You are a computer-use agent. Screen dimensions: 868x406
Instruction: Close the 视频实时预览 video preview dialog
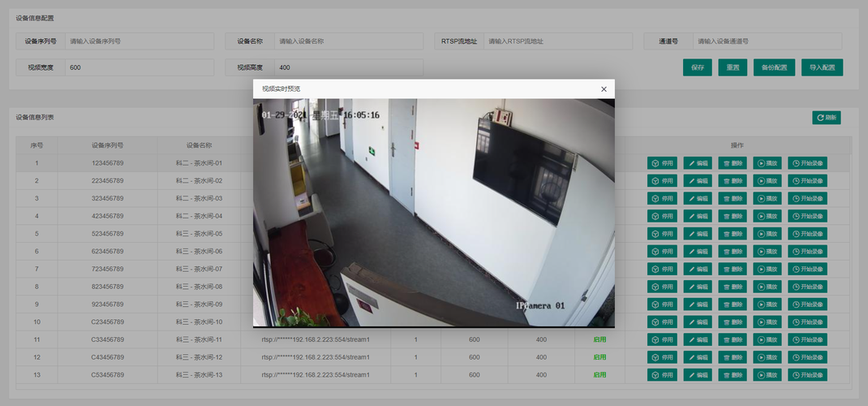pyautogui.click(x=603, y=89)
